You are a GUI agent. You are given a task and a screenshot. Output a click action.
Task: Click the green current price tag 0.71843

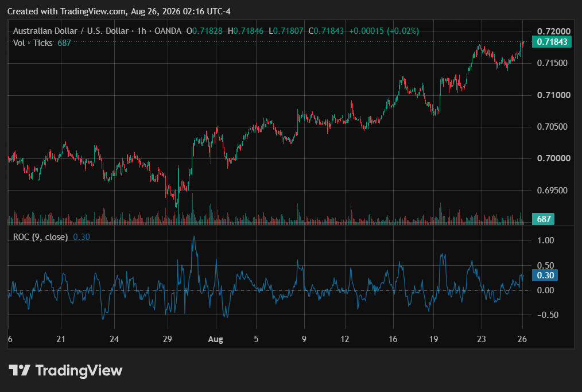[552, 41]
